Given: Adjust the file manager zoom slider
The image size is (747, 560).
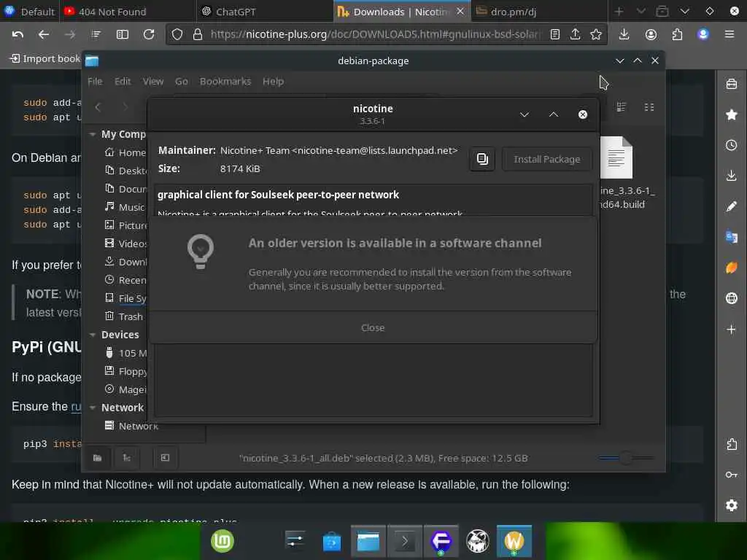Looking at the screenshot, I should [626, 458].
